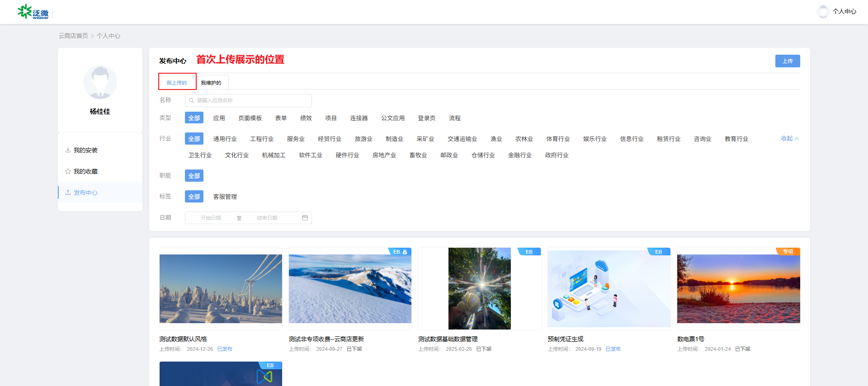Open 我的安装 in sidebar
The width and height of the screenshot is (868, 386).
coord(100,150)
